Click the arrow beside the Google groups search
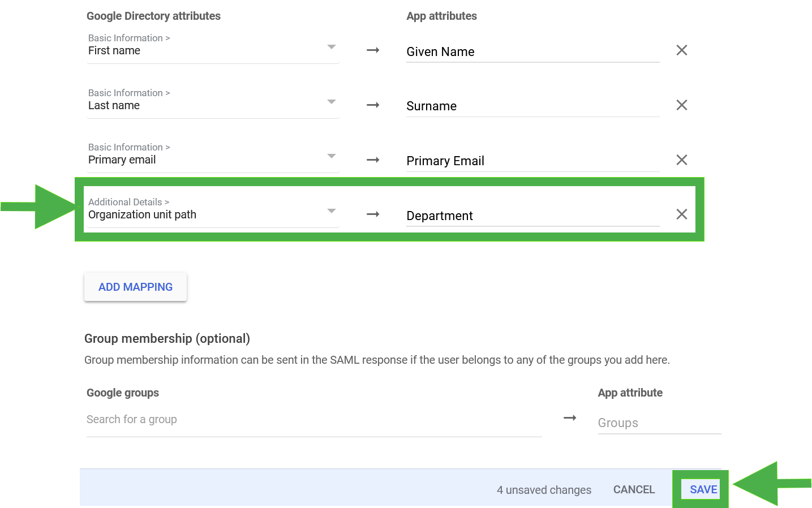The height and width of the screenshot is (508, 812). [x=569, y=417]
